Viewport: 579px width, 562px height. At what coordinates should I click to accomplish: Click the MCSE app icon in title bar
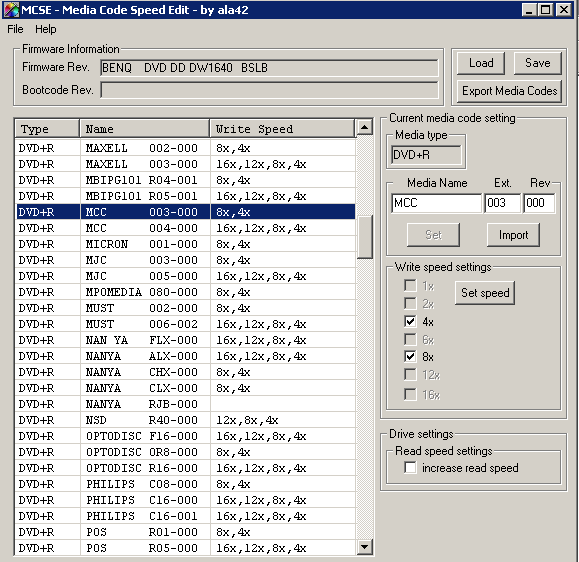pos(11,10)
